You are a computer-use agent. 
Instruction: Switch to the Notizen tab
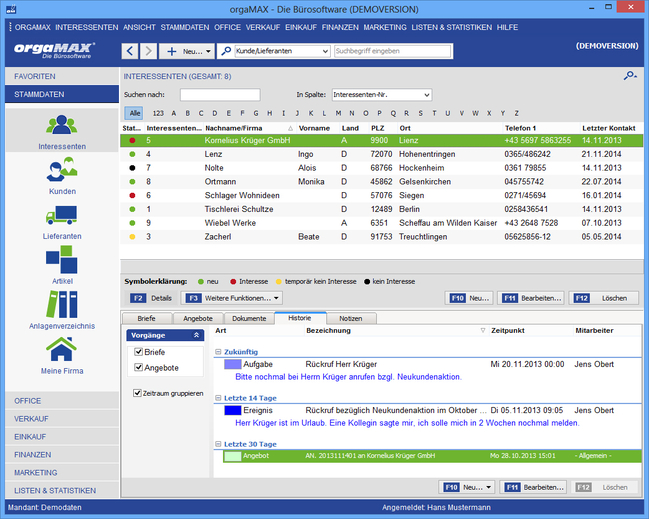[x=351, y=318]
